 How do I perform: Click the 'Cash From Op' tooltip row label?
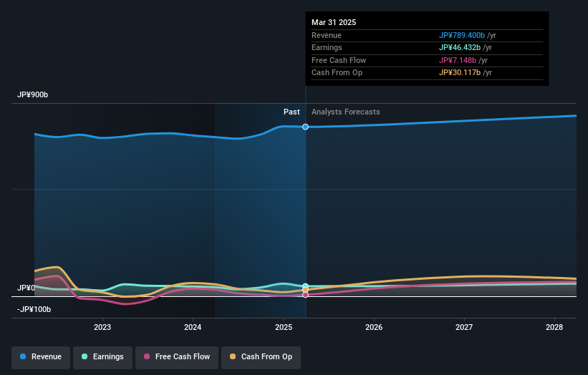(x=337, y=73)
